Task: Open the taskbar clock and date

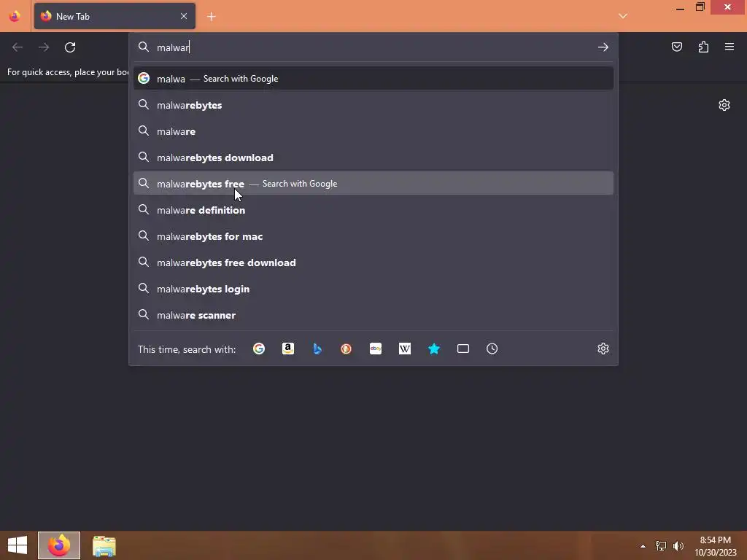Action: [715, 546]
